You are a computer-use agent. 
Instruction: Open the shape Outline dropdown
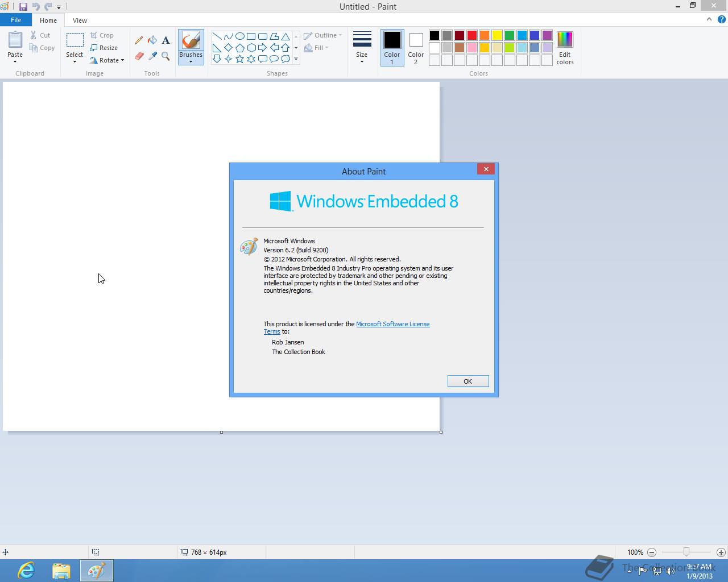pyautogui.click(x=323, y=35)
